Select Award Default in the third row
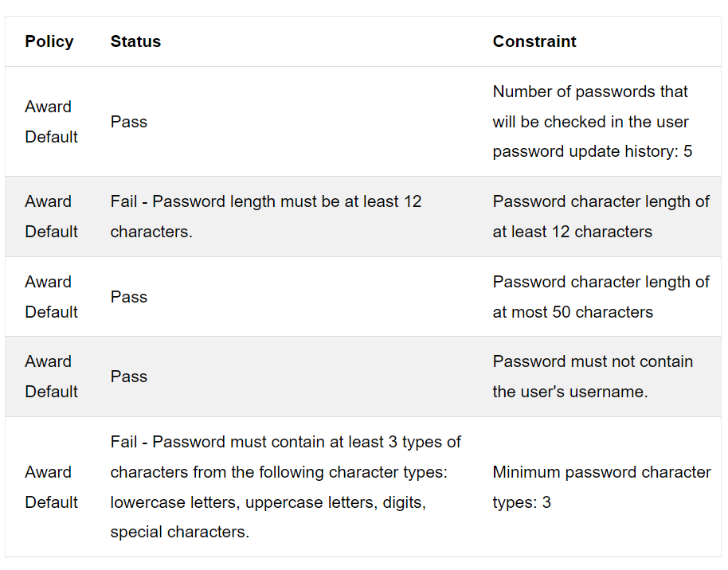The width and height of the screenshot is (728, 570). [51, 297]
